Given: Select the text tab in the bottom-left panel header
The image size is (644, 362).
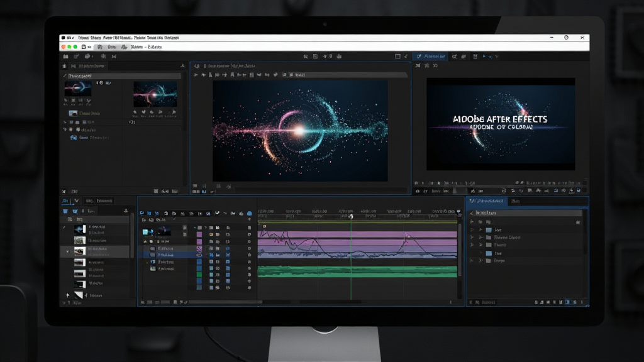Looking at the screenshot, I should [x=99, y=200].
